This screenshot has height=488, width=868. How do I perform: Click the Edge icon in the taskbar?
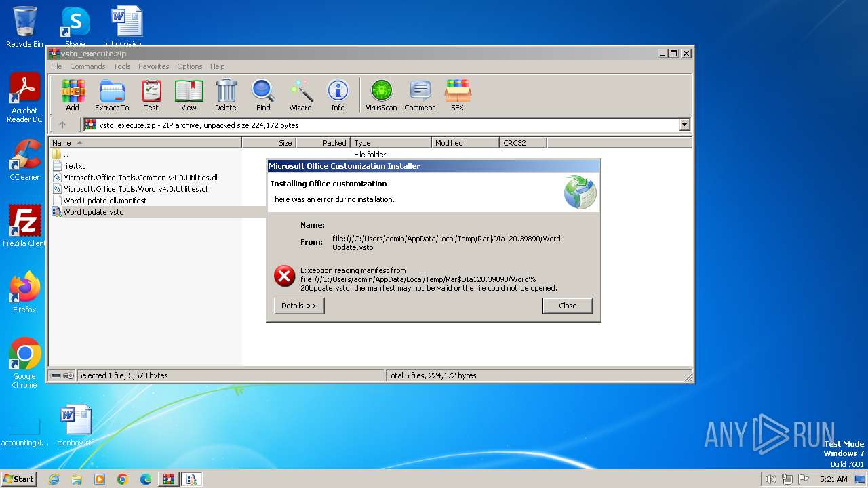(x=146, y=479)
